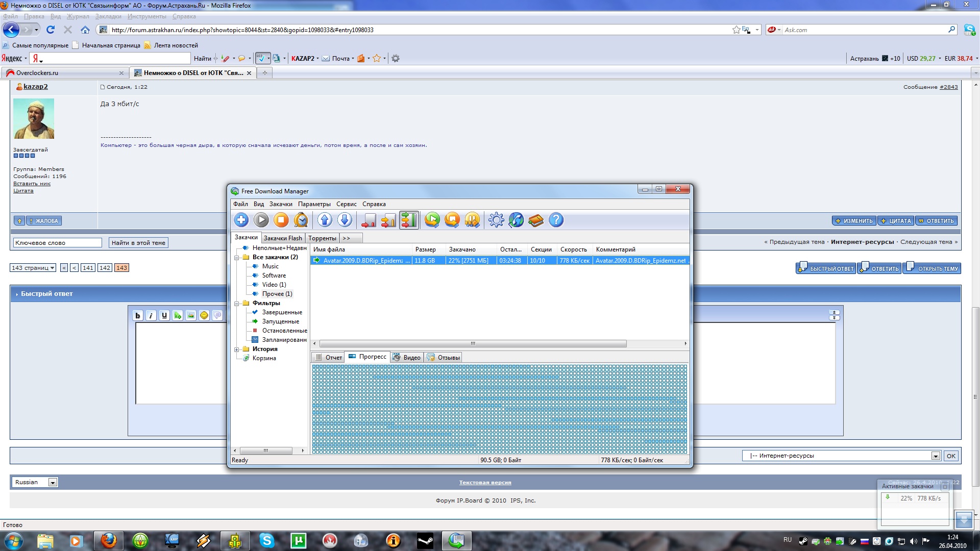The height and width of the screenshot is (551, 980).
Task: Collapse the Все закачки tree node
Action: (237, 258)
